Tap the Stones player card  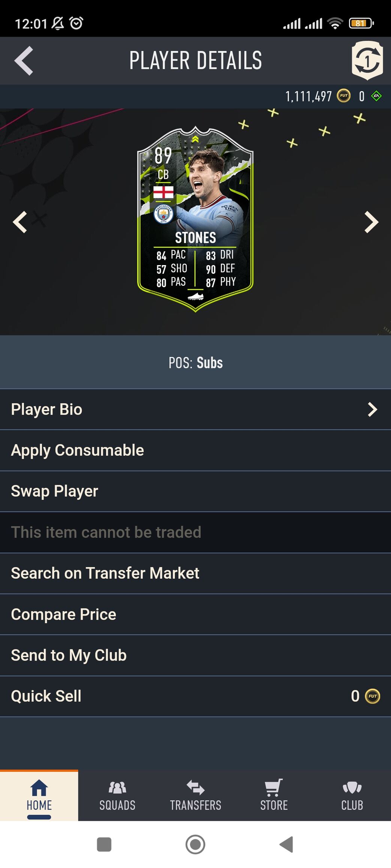click(x=195, y=219)
